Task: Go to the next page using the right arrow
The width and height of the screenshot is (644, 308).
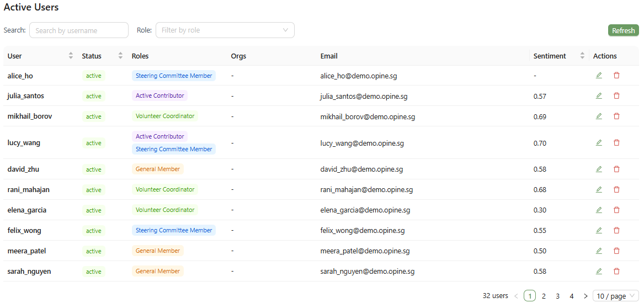Action: pyautogui.click(x=586, y=296)
